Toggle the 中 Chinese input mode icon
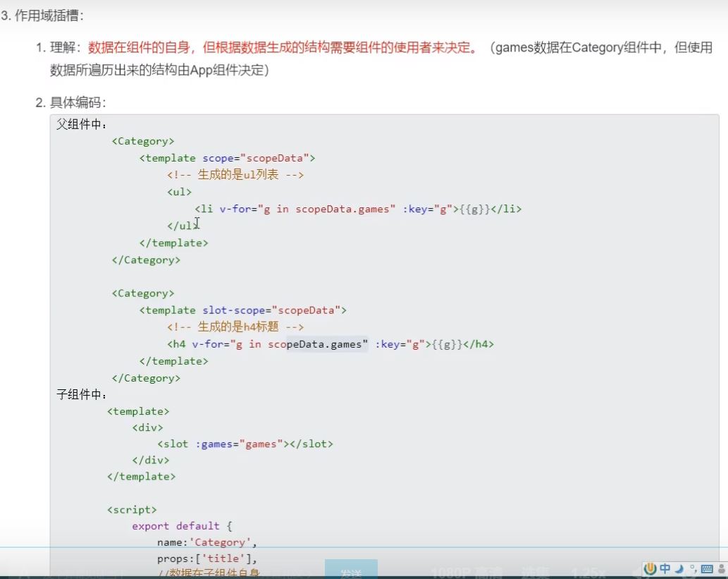The image size is (728, 579). 665,568
